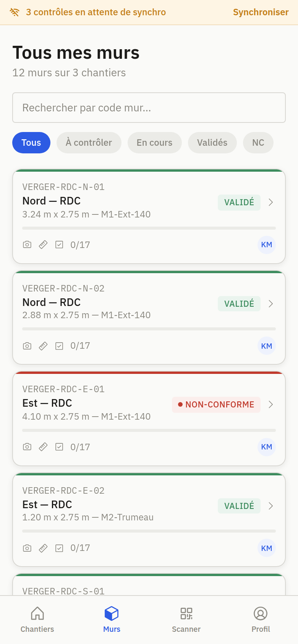Tap the camera icon on VERGER-RDC-E-02 card
298x644 pixels.
[x=27, y=548]
